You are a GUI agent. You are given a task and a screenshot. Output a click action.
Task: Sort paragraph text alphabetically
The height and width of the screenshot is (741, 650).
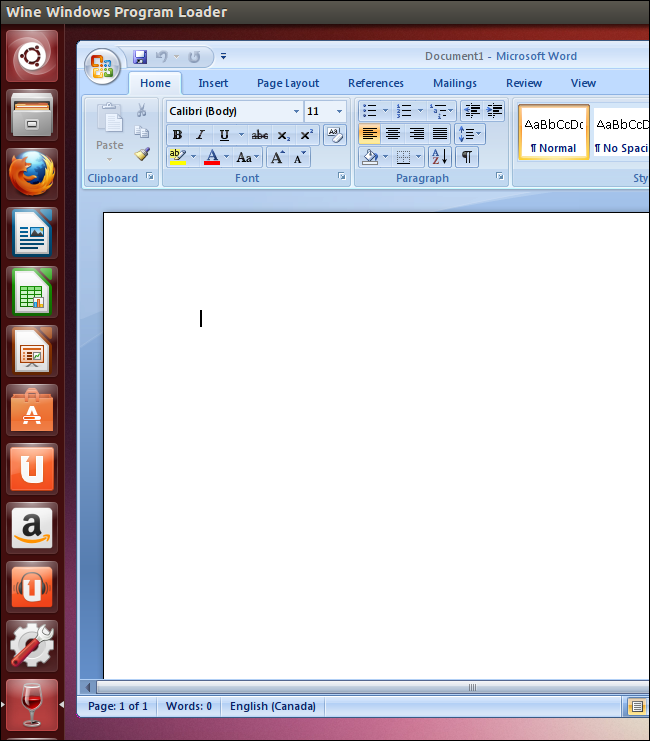point(440,157)
